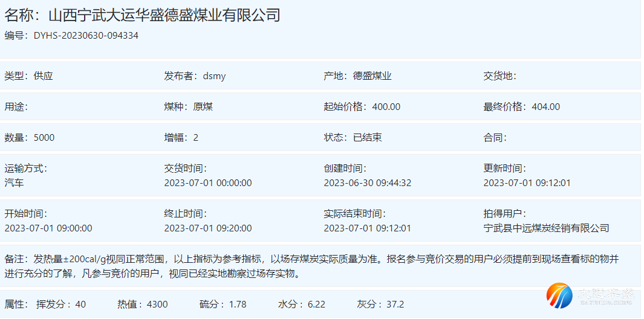644x319 pixels.
Task: Select the starting price 400.00
Action: [386, 107]
